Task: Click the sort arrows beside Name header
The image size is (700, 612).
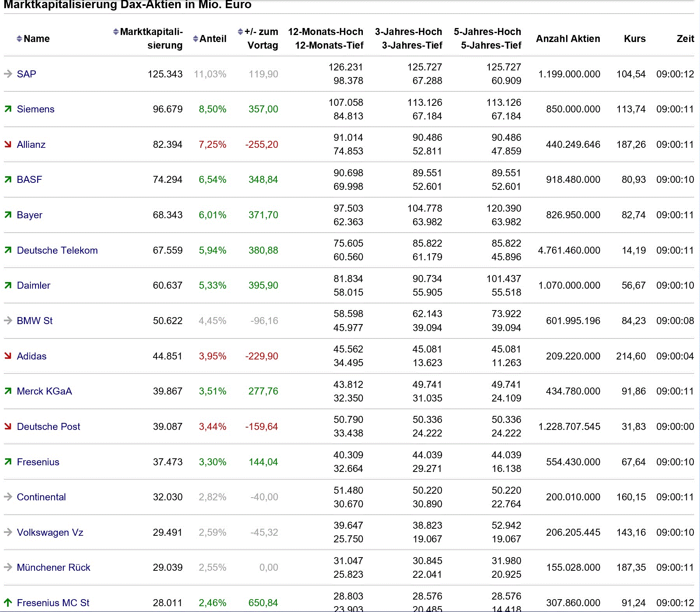Action: point(19,39)
